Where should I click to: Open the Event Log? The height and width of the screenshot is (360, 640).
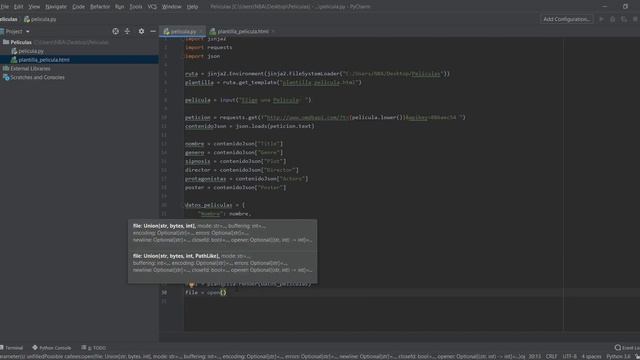coord(627,348)
